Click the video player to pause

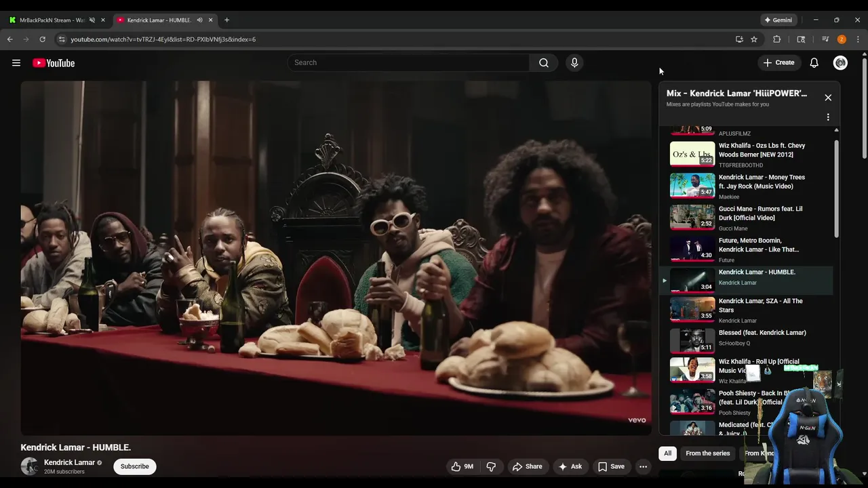[x=336, y=258]
